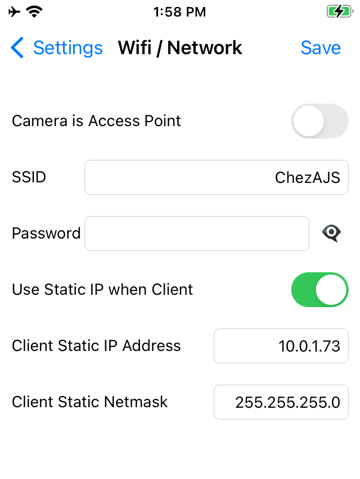The height and width of the screenshot is (479, 360).
Task: Edit the Client Static Netmask field
Action: [x=281, y=402]
